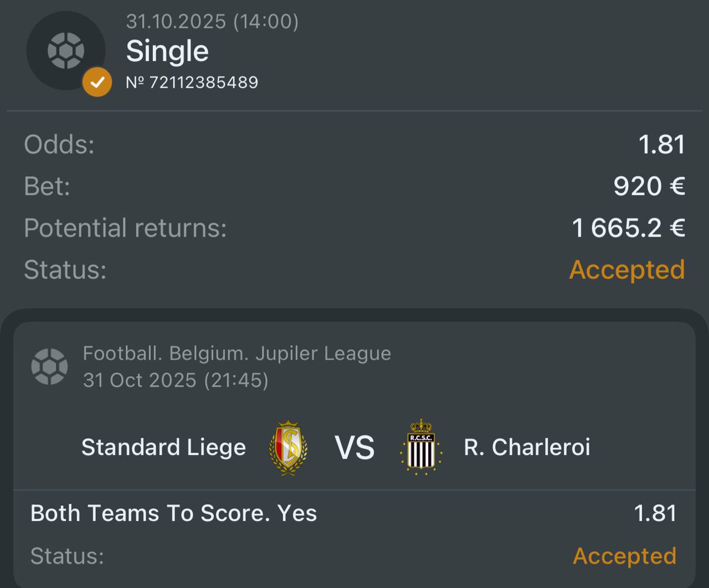The height and width of the screenshot is (588, 709).
Task: Open the Football. Belgium. Jupiler League link
Action: [x=237, y=353]
